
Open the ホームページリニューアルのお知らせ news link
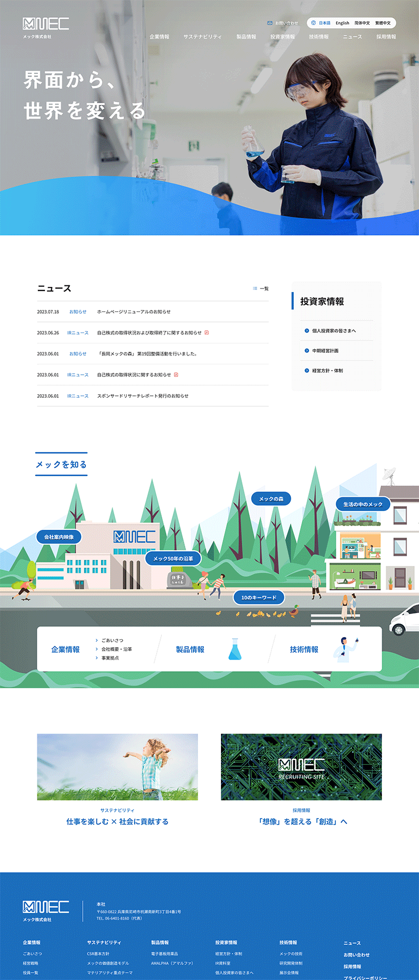pyautogui.click(x=134, y=312)
